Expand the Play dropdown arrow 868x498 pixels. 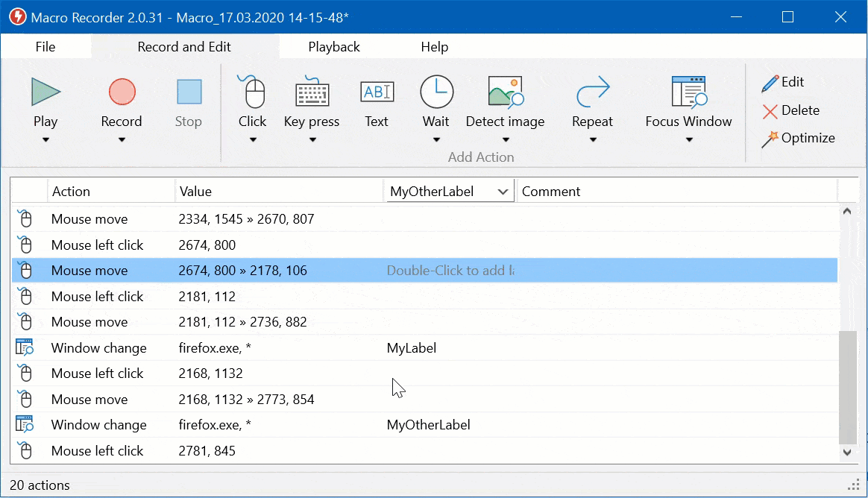(x=45, y=140)
